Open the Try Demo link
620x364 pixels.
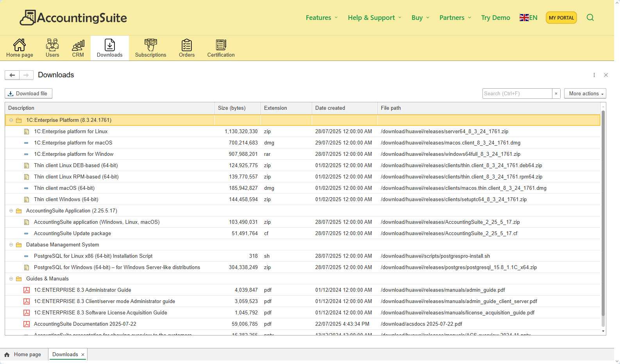coord(496,18)
